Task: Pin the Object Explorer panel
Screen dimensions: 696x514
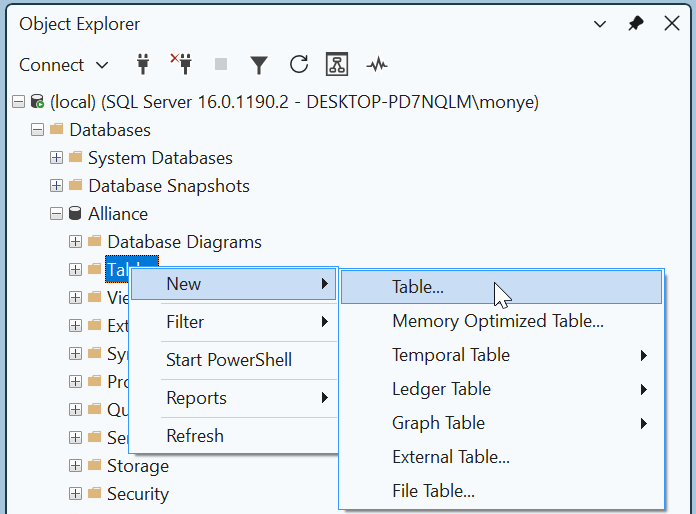Action: click(636, 24)
